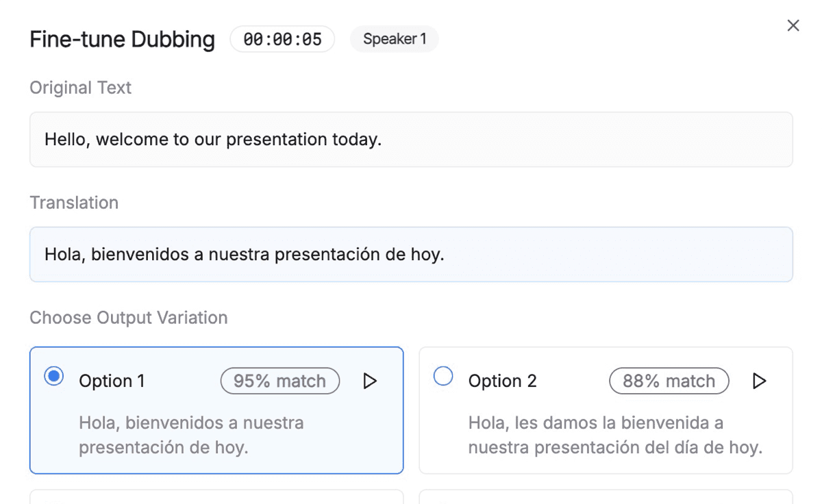Click the Option 2 label text

point(502,381)
